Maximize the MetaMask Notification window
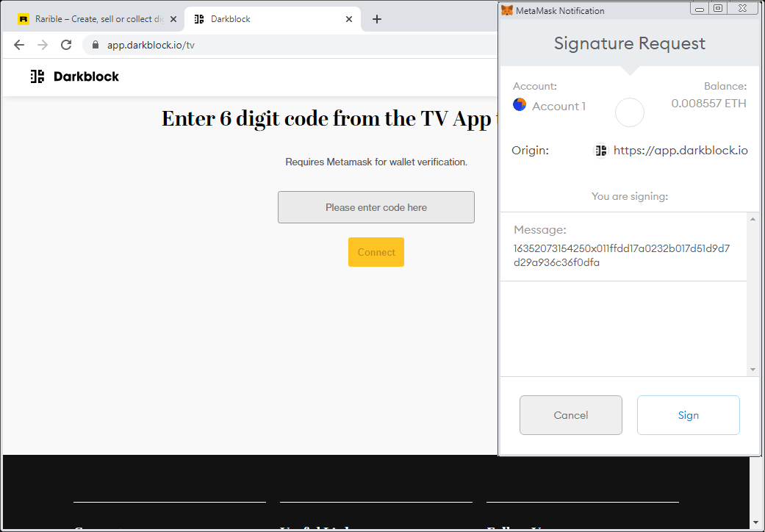The width and height of the screenshot is (765, 532). coord(718,8)
